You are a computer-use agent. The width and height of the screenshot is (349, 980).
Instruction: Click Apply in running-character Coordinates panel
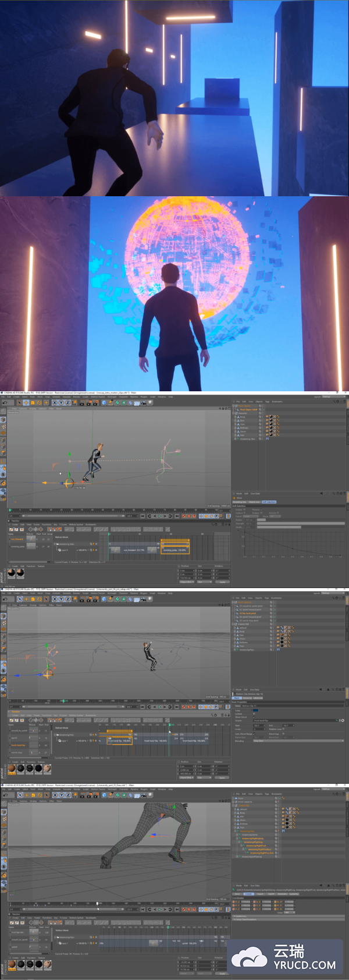223,582
